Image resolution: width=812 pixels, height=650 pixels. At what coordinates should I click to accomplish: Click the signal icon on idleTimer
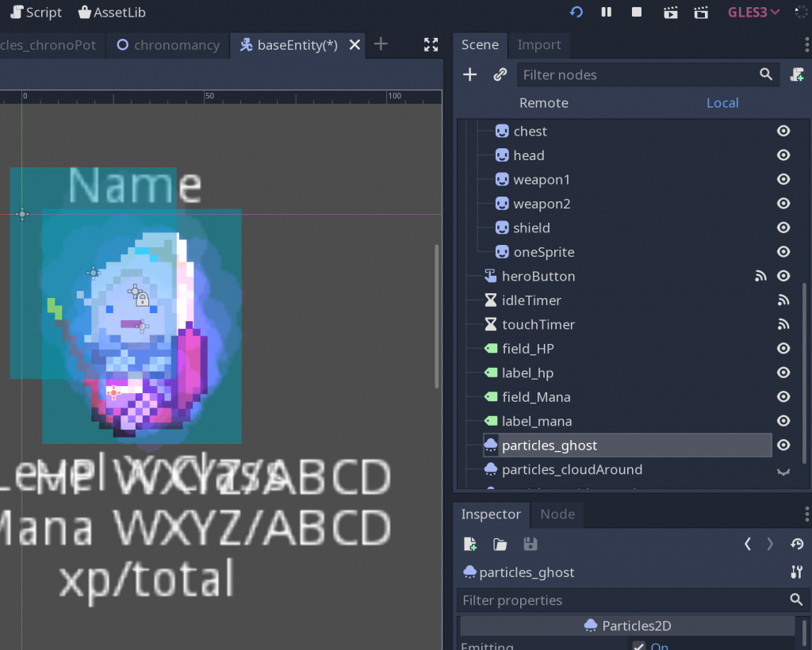783,300
